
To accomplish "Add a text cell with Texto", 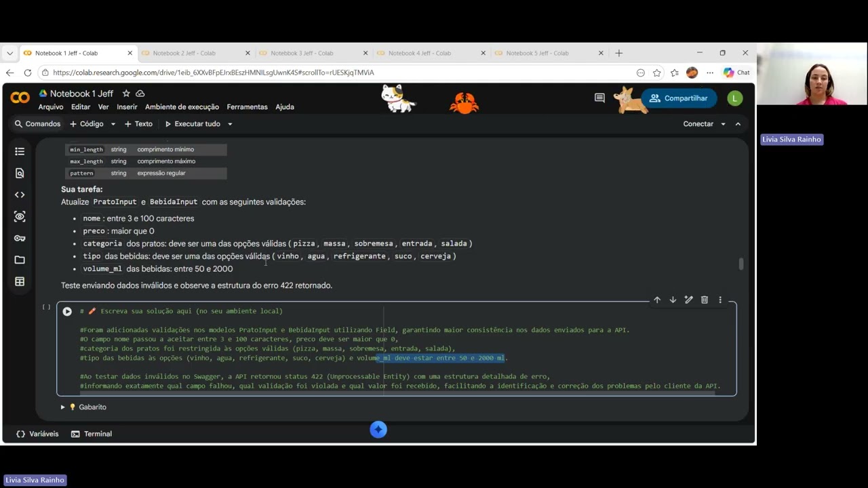I will [138, 124].
